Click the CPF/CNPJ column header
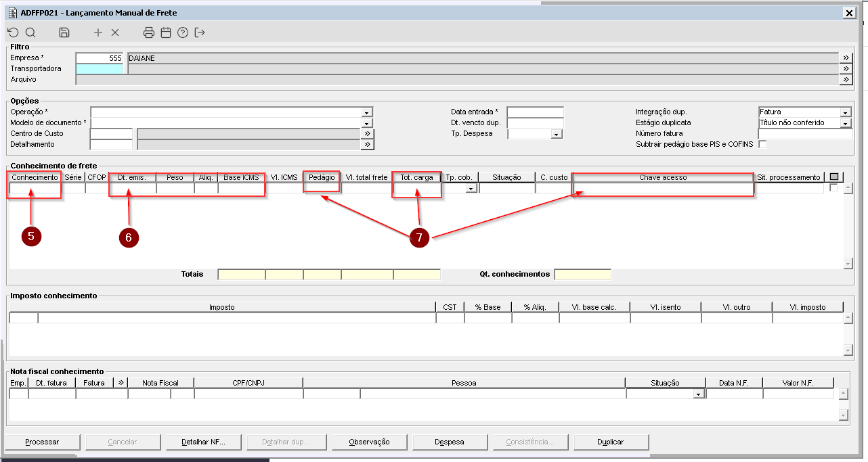 coord(248,383)
